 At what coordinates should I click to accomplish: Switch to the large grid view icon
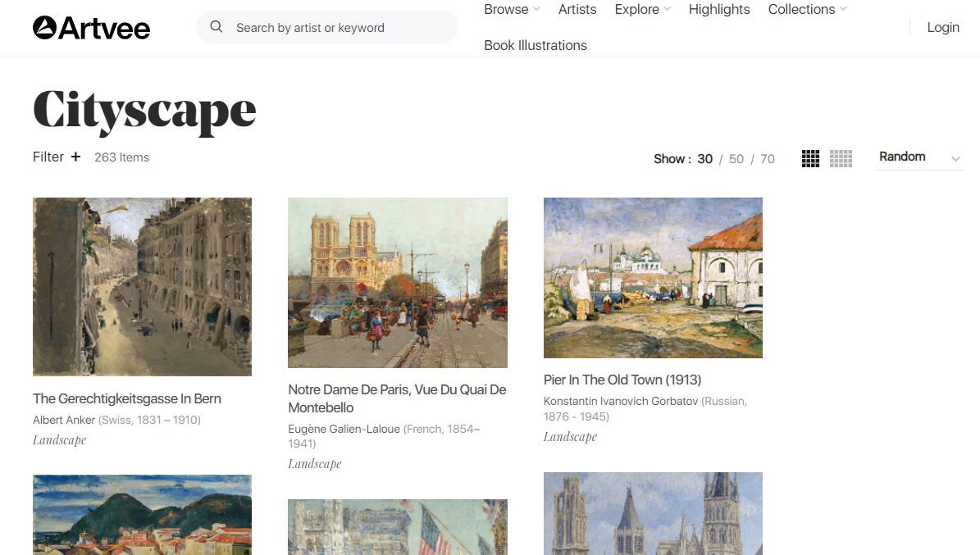tap(810, 159)
